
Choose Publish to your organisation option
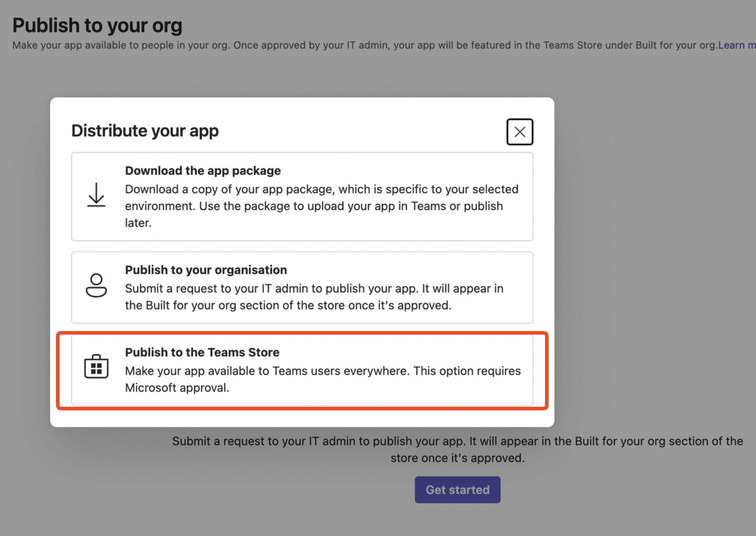302,287
